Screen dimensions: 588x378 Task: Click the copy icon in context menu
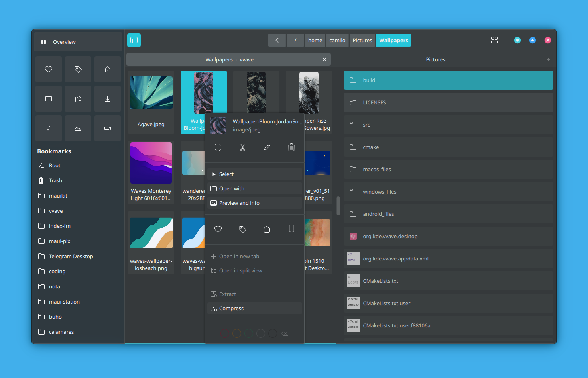coord(218,147)
